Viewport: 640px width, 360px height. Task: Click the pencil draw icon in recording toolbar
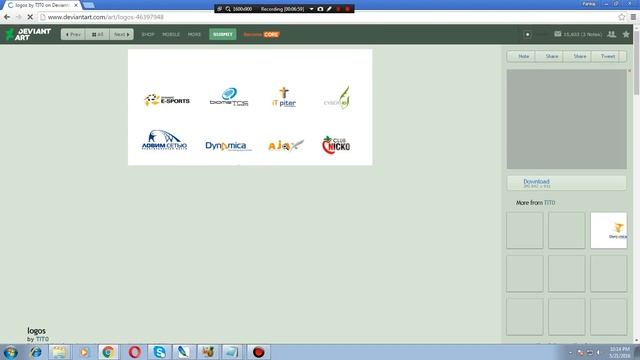pyautogui.click(x=329, y=9)
